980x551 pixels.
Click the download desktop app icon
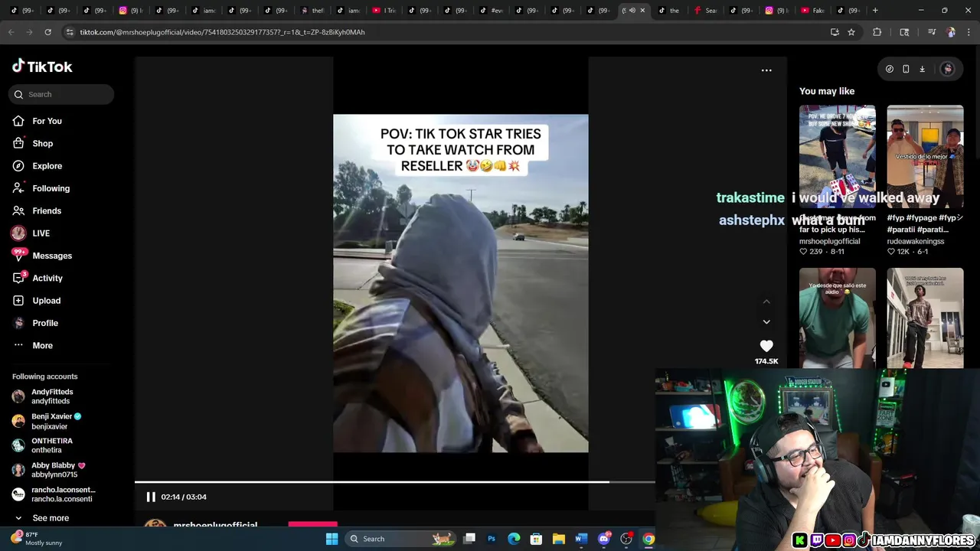(922, 69)
